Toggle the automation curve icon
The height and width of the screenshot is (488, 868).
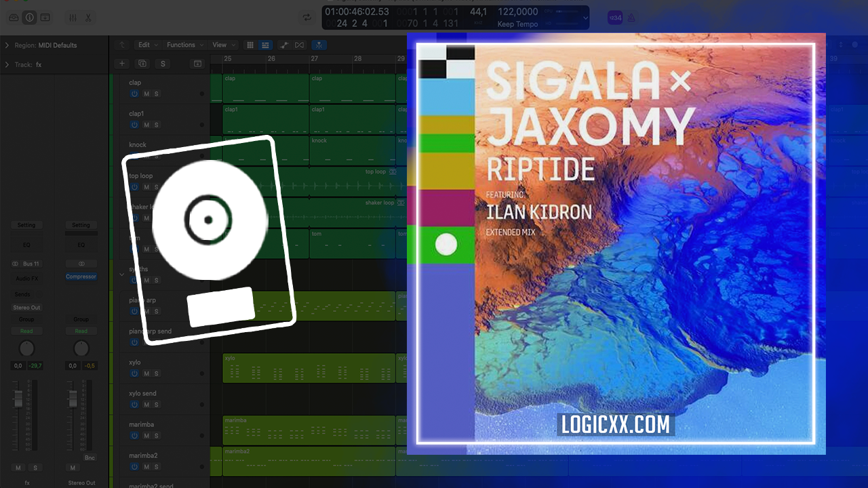[x=283, y=45]
